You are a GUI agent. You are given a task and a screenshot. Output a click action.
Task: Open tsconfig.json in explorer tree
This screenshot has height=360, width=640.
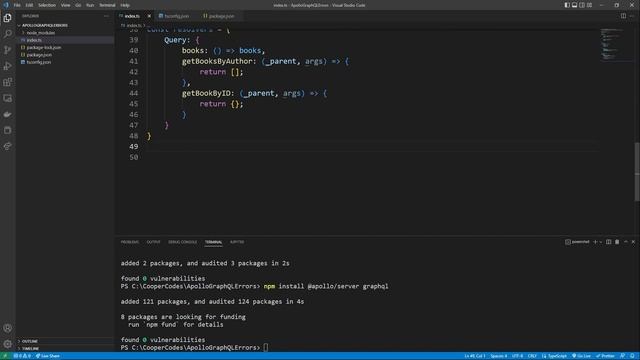(x=39, y=62)
